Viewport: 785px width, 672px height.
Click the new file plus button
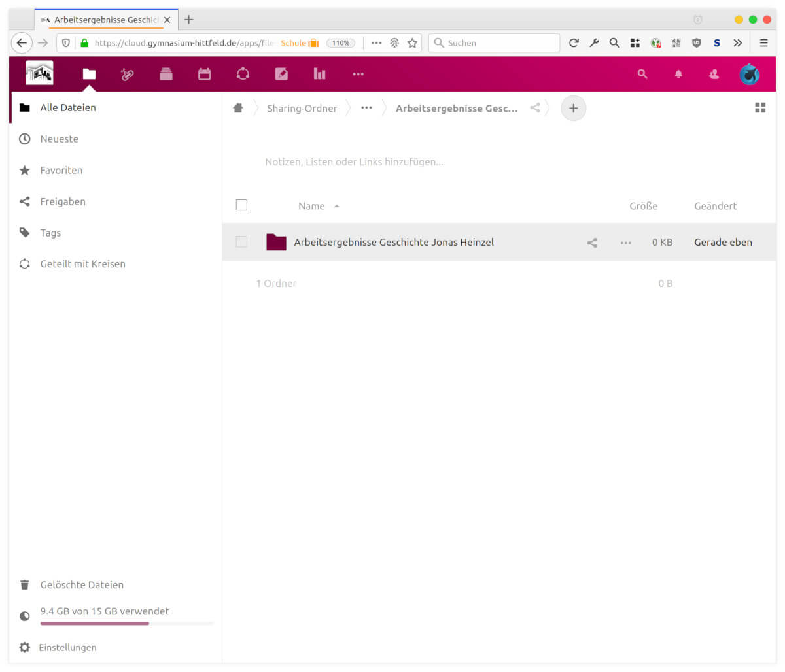click(x=573, y=109)
